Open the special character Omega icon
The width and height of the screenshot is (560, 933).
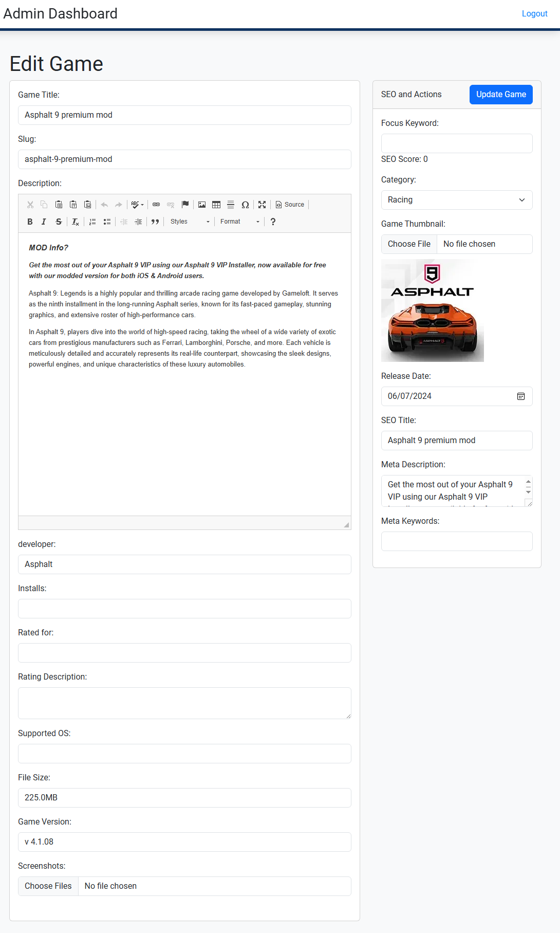(x=245, y=205)
